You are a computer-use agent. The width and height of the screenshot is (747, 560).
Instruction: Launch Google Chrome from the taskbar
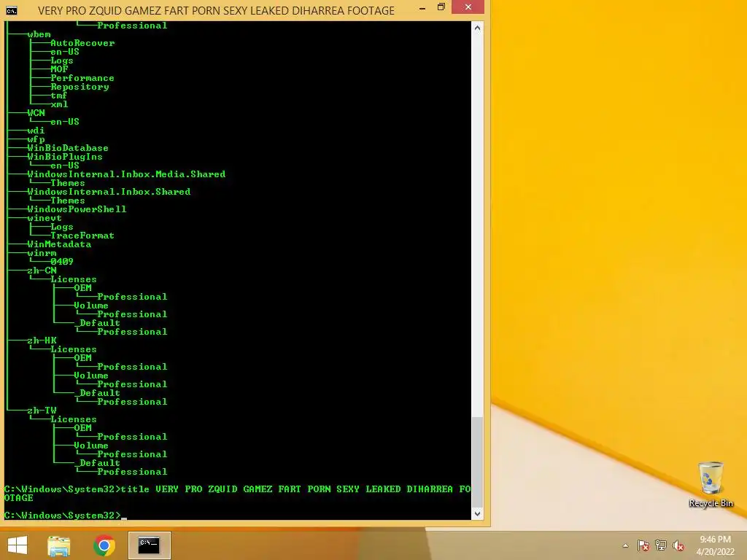pyautogui.click(x=104, y=545)
